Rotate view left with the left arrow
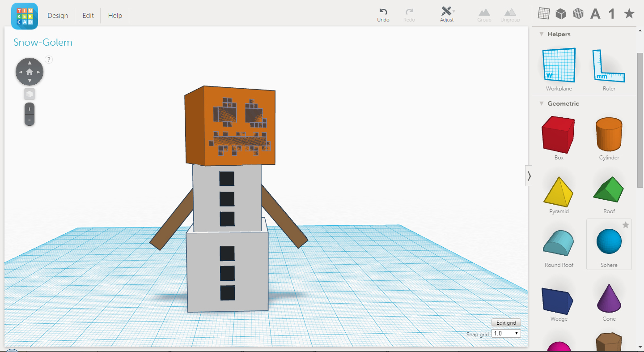This screenshot has width=644, height=352. (21, 72)
